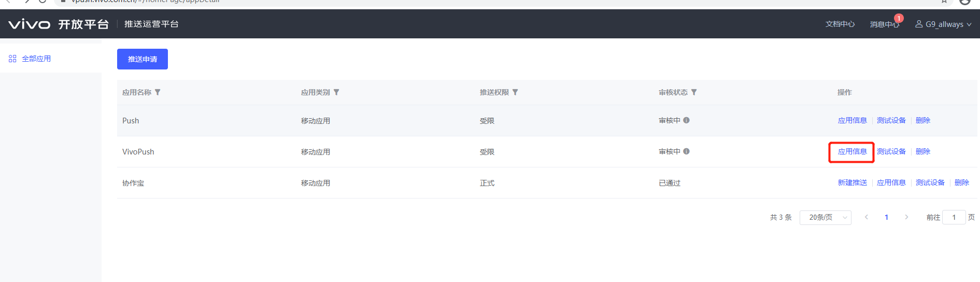Click the vivo 开放平台 logo
This screenshot has height=282, width=980.
coord(59,24)
